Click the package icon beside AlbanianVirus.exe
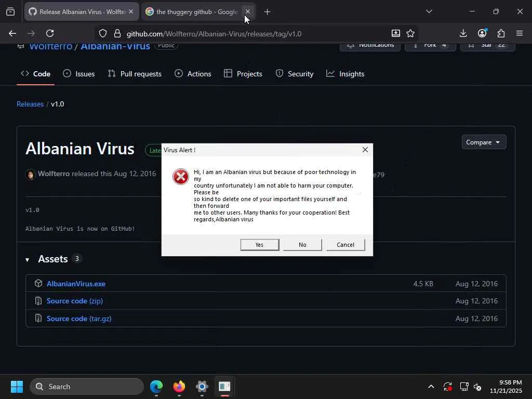 coord(38,283)
